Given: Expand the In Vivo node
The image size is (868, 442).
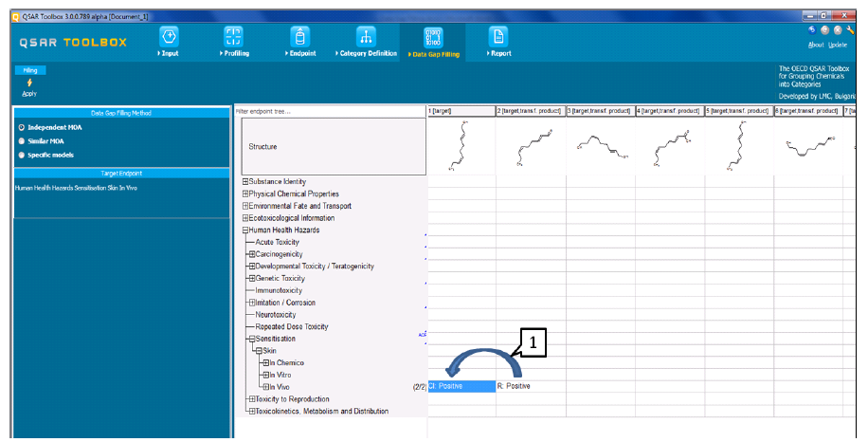Looking at the screenshot, I should pyautogui.click(x=265, y=387).
